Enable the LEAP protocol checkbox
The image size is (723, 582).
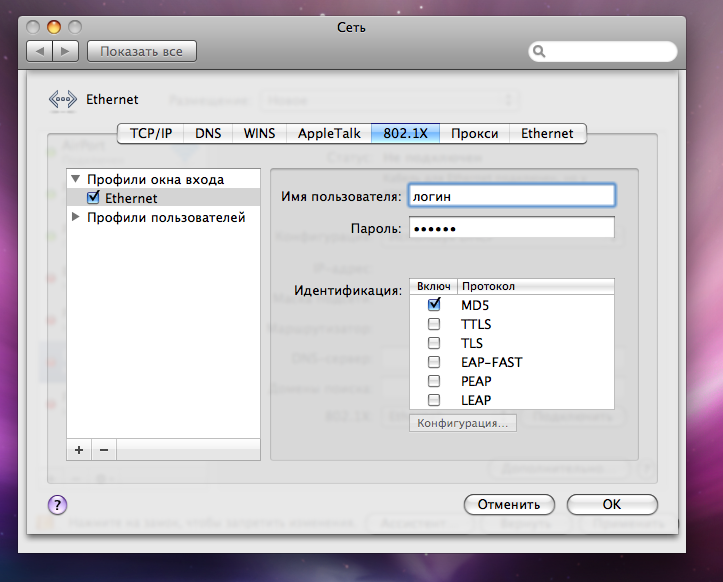434,399
